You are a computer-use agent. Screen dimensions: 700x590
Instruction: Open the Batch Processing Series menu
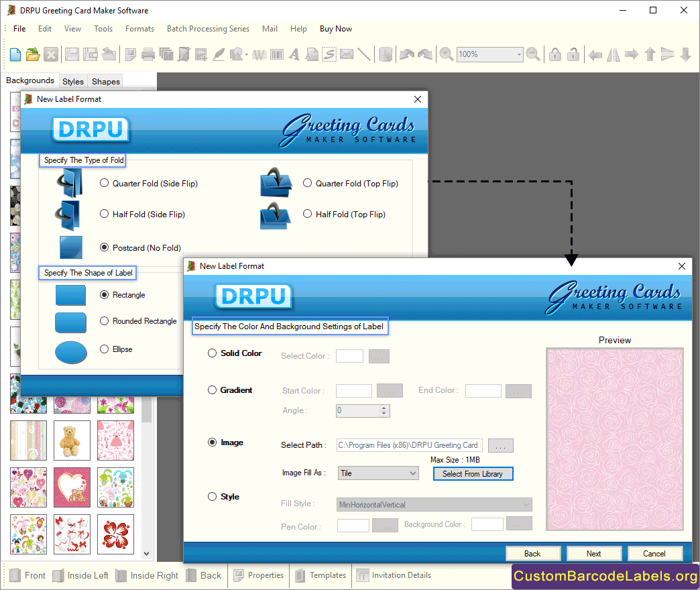208,29
